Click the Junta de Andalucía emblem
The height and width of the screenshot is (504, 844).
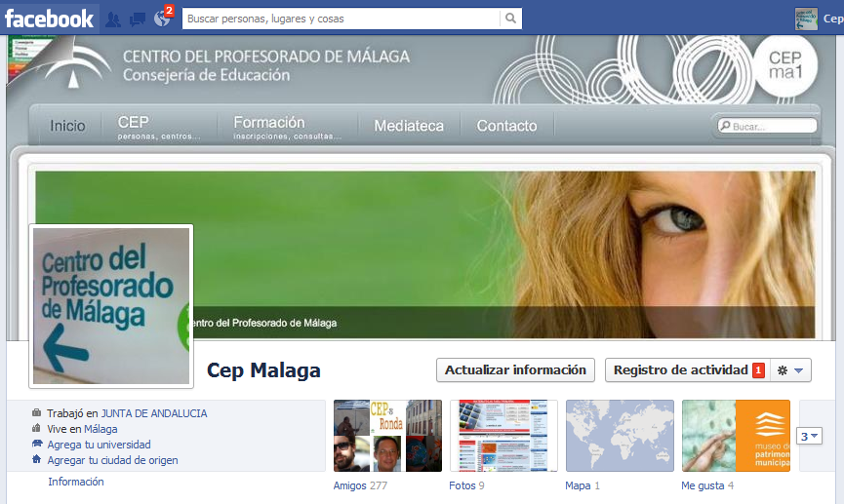tap(75, 65)
